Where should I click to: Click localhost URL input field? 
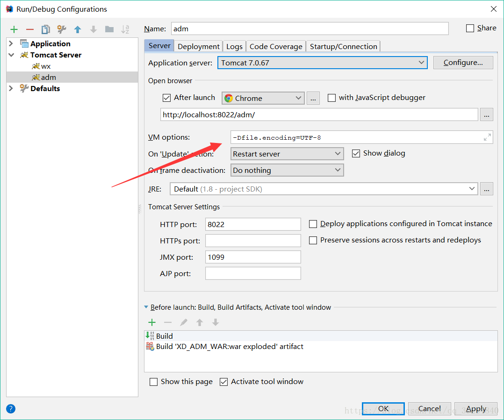[319, 114]
